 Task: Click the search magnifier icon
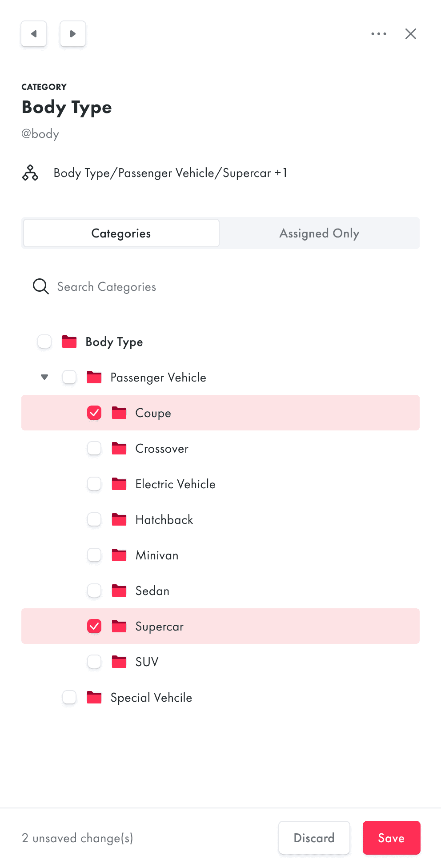41,286
